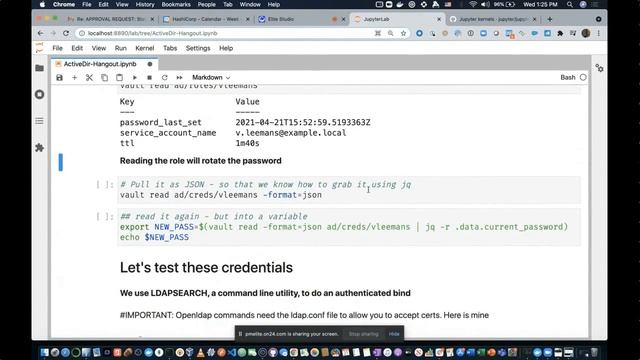Open the Chrome menu in macOS menu bar
Screen dimensions: 640x360
[64, 4]
